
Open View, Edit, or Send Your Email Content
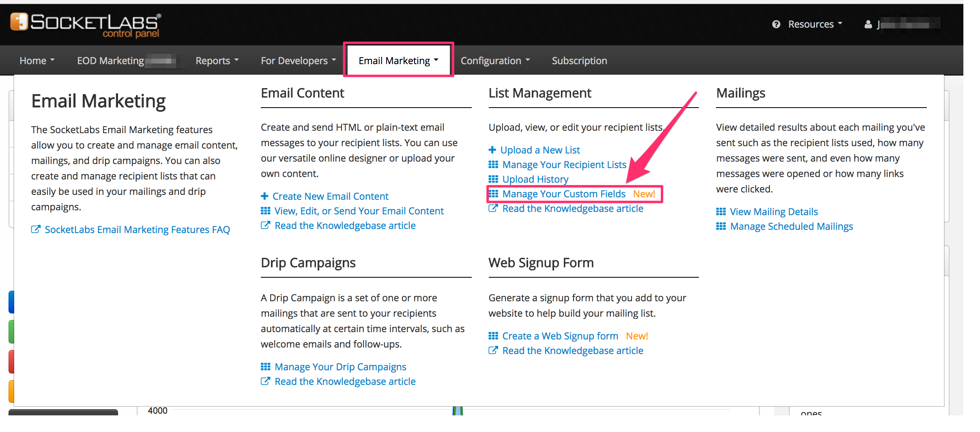tap(359, 211)
